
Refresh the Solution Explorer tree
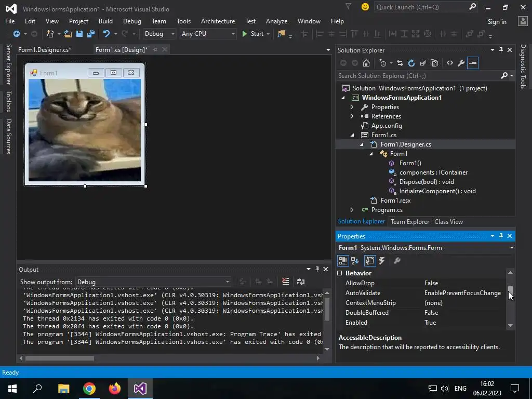click(x=411, y=63)
